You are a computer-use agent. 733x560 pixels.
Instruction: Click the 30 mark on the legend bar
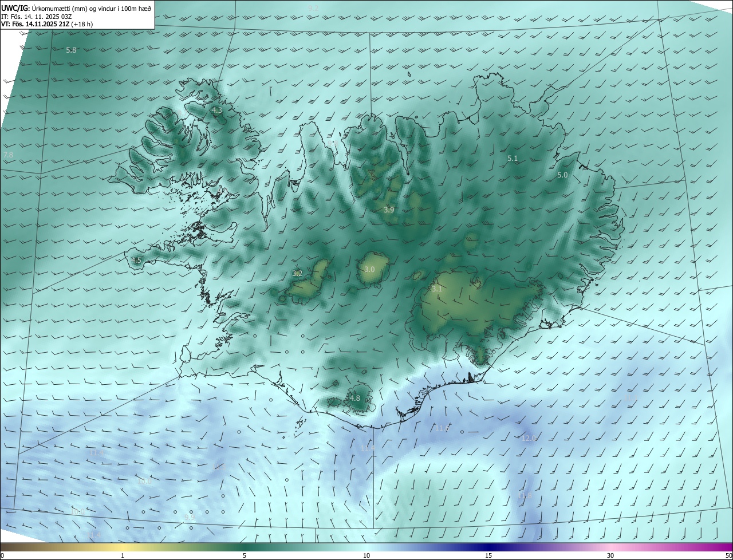click(x=610, y=555)
